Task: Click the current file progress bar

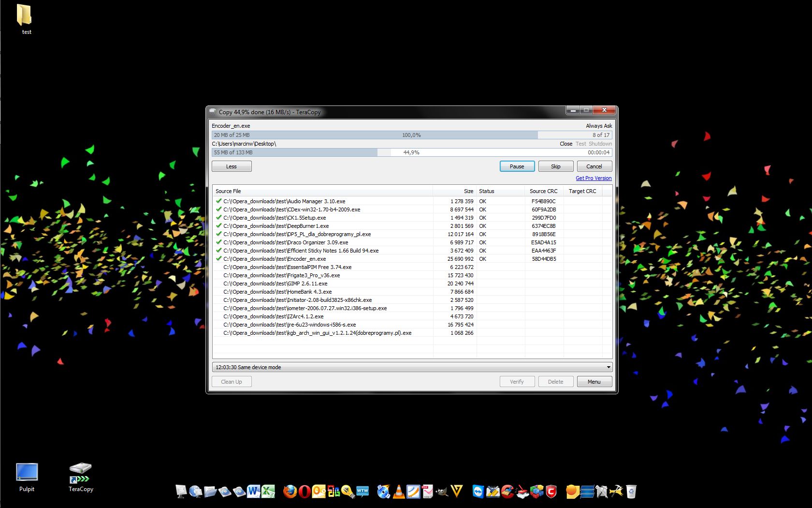Action: click(412, 135)
